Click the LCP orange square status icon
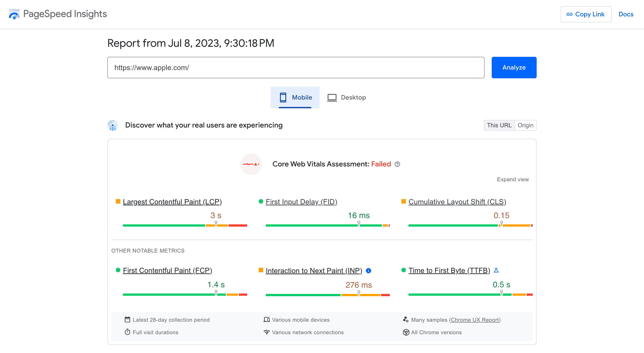 [118, 201]
